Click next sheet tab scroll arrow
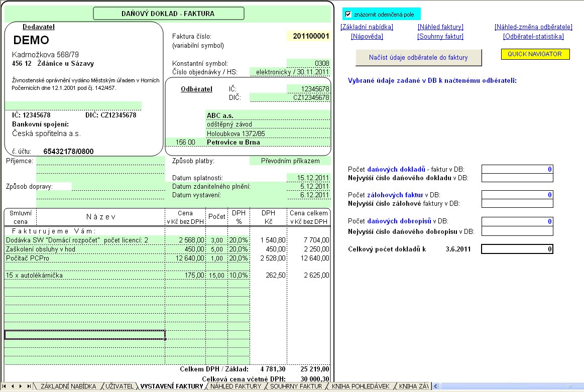The image size is (584, 392). point(21,386)
